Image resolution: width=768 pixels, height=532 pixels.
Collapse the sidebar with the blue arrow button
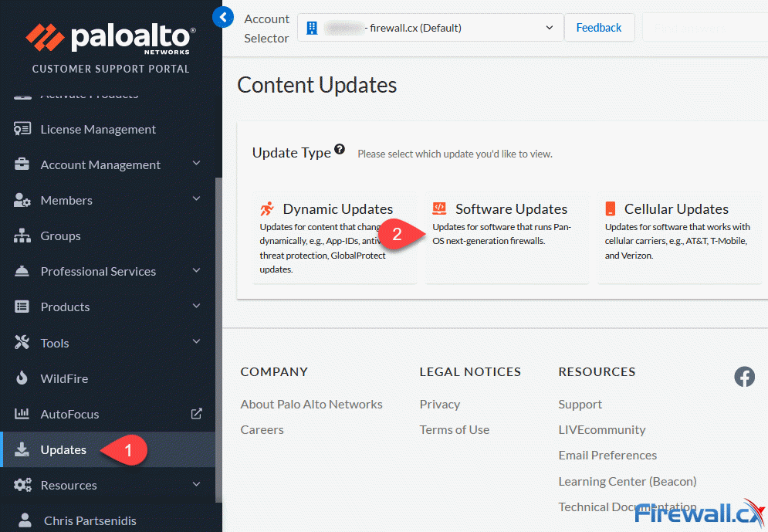[223, 18]
